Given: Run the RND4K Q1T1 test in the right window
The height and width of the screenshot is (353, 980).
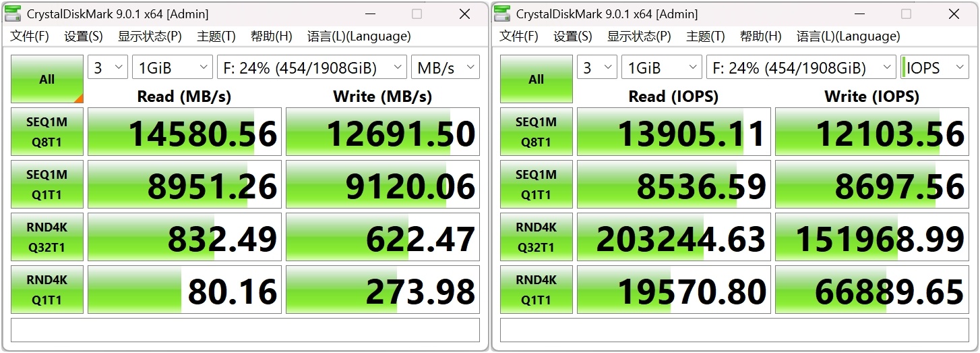Looking at the screenshot, I should coord(537,290).
